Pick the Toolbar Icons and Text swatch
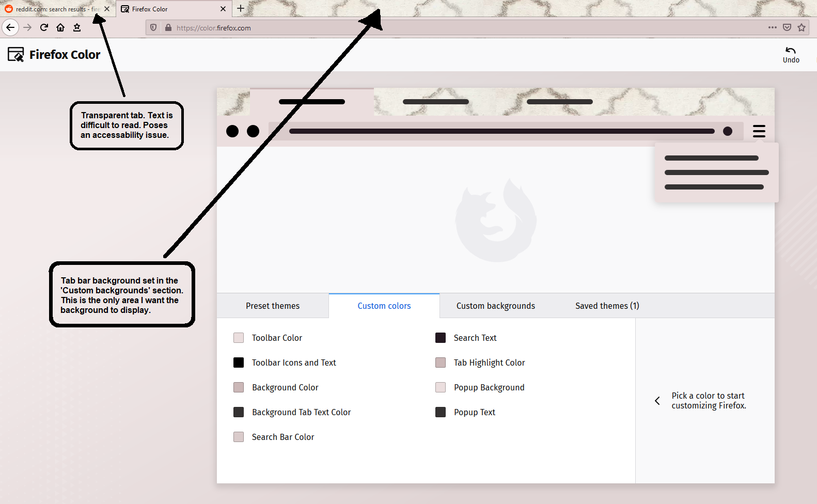 [x=239, y=363]
